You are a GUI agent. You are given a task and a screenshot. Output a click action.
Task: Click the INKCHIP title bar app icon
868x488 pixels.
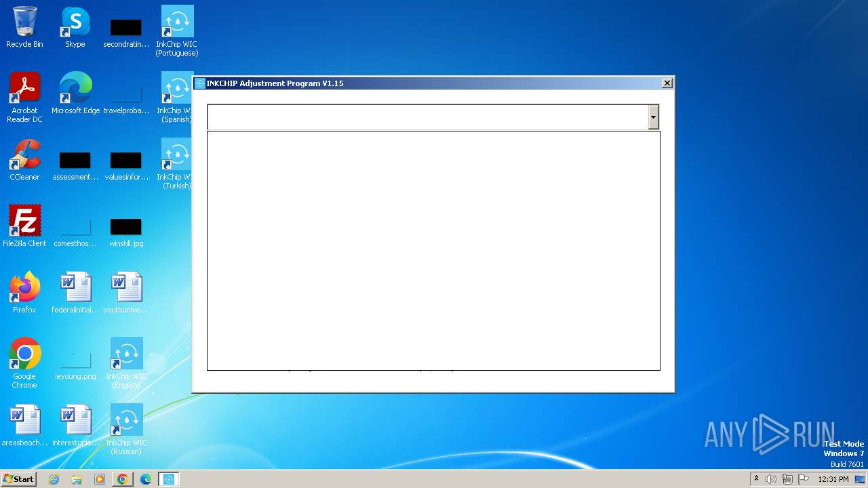(200, 83)
